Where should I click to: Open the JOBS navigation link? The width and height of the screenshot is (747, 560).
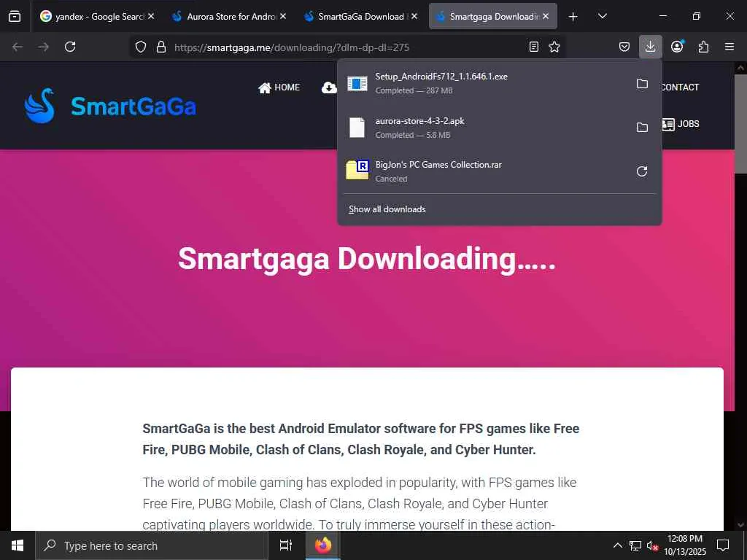coord(681,124)
